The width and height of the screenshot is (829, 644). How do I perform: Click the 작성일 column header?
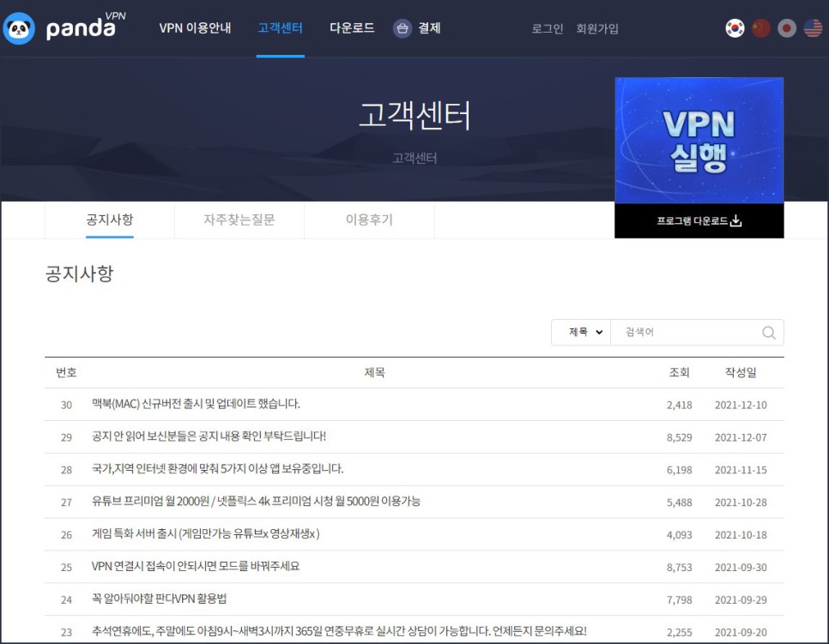click(x=741, y=372)
